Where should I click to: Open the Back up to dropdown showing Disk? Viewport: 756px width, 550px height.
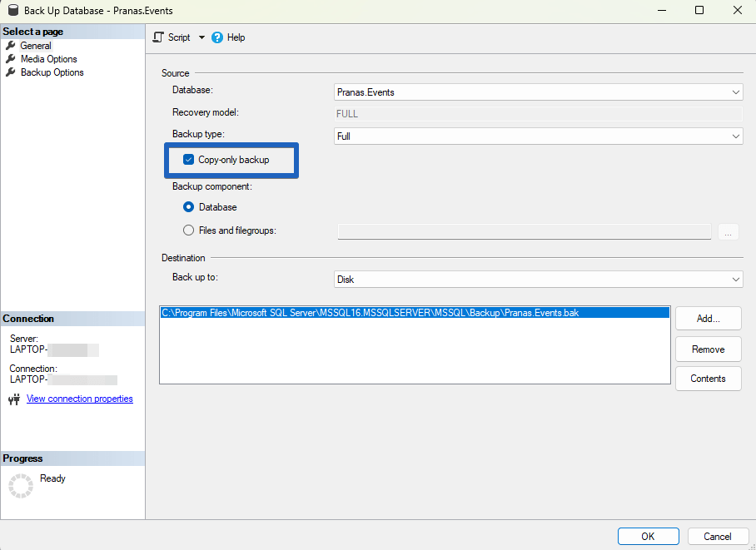point(735,279)
